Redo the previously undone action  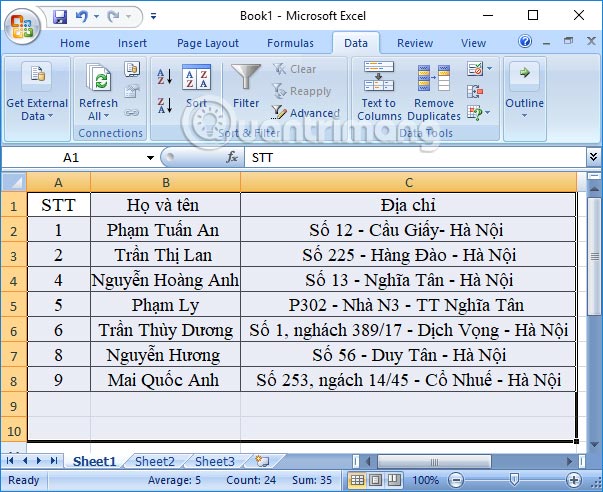pos(113,17)
